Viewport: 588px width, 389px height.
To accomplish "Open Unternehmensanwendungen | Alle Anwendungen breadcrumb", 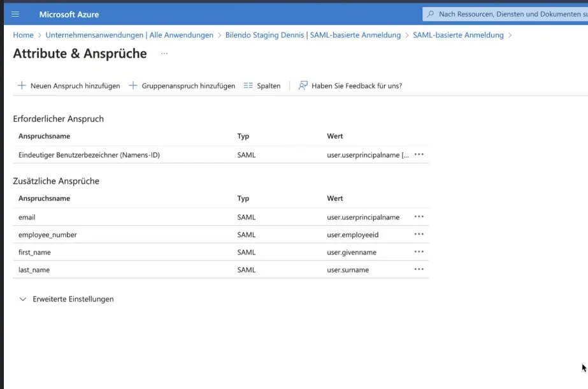I will [129, 35].
